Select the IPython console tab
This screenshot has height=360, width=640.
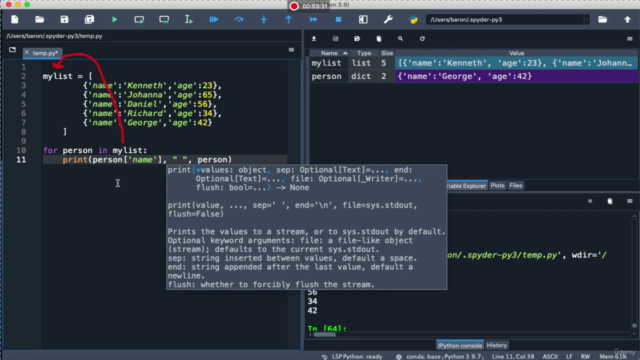(460, 345)
